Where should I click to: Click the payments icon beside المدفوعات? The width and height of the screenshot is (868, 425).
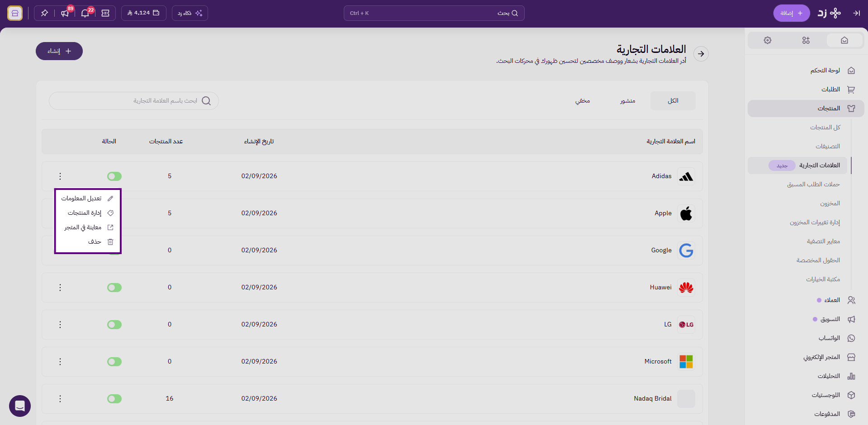851,414
